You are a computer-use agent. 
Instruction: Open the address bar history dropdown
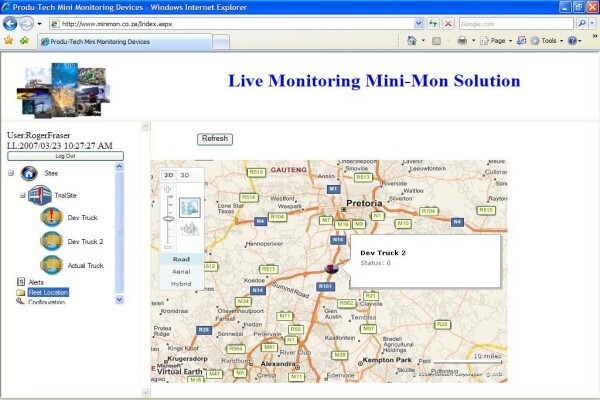coord(419,24)
